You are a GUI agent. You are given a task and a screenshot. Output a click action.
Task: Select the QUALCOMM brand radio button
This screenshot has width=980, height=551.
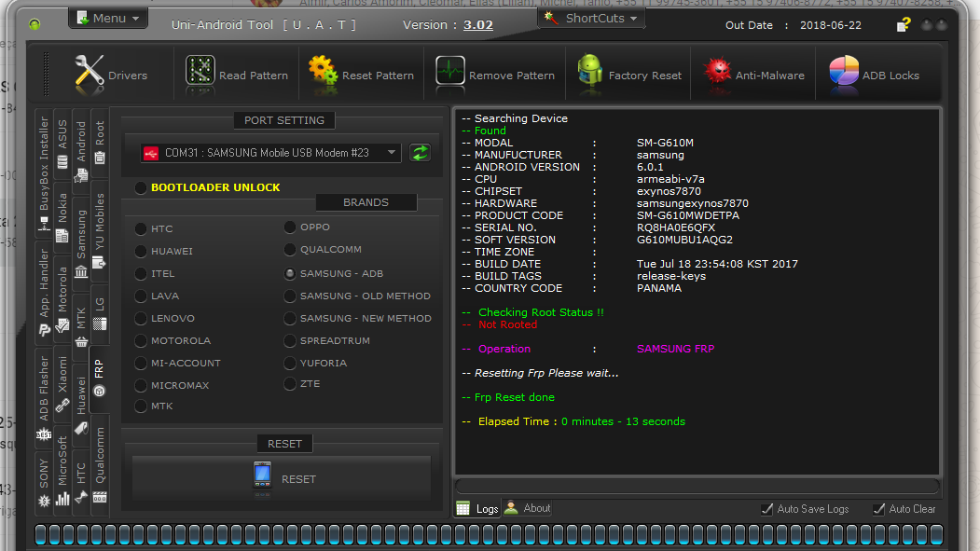tap(290, 249)
